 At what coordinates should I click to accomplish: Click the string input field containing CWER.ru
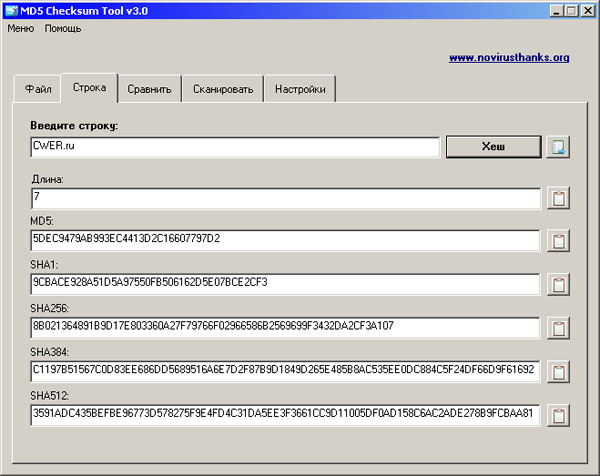tap(235, 147)
